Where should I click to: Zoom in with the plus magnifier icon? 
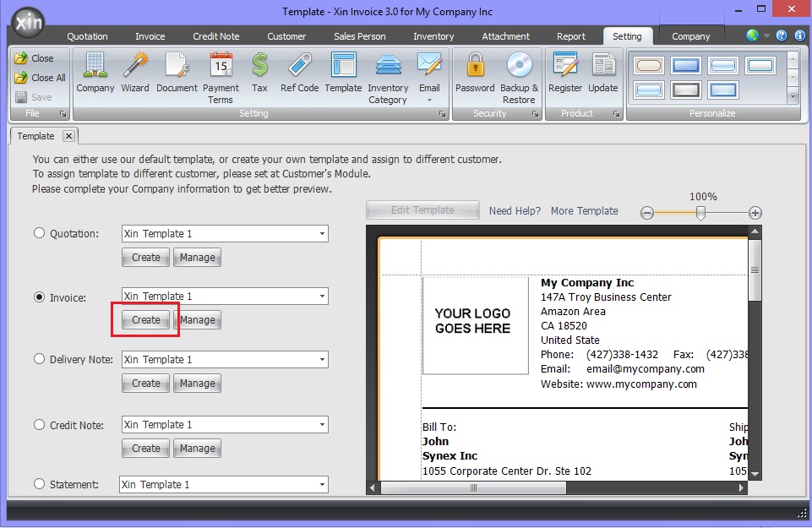755,213
